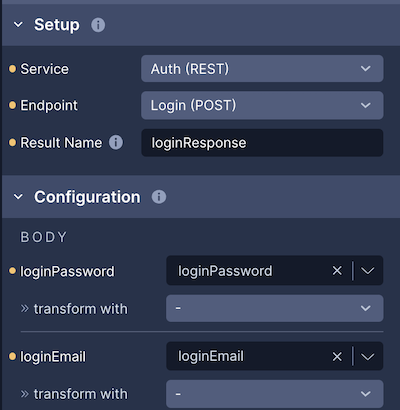Open the loginPassword value dropdown arrow
This screenshot has width=400, height=410.
[x=368, y=271]
